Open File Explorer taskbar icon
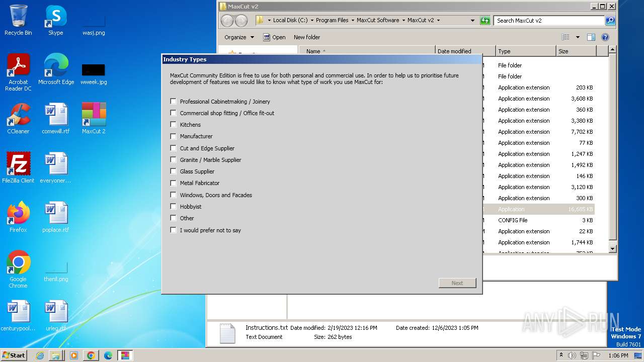The width and height of the screenshot is (644, 362). (x=56, y=355)
